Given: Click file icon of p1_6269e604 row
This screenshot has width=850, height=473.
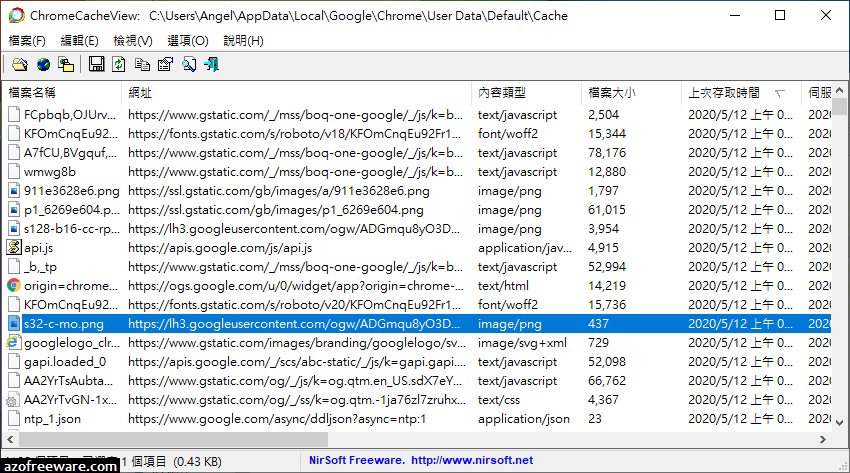Looking at the screenshot, I should click(x=14, y=210).
